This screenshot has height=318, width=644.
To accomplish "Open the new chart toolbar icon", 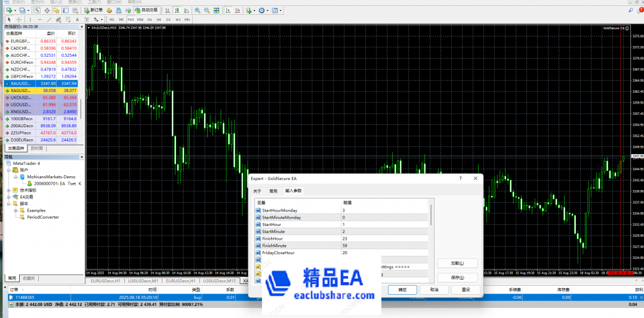I will 8,10.
